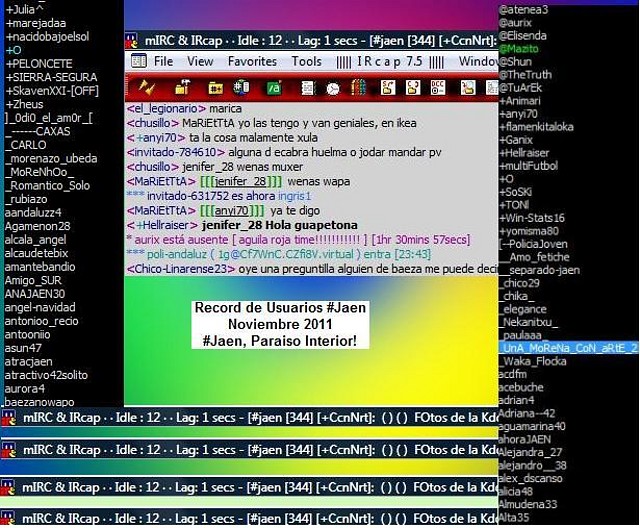Open the View menu
Screen dimensions: 640x528
[x=200, y=61]
